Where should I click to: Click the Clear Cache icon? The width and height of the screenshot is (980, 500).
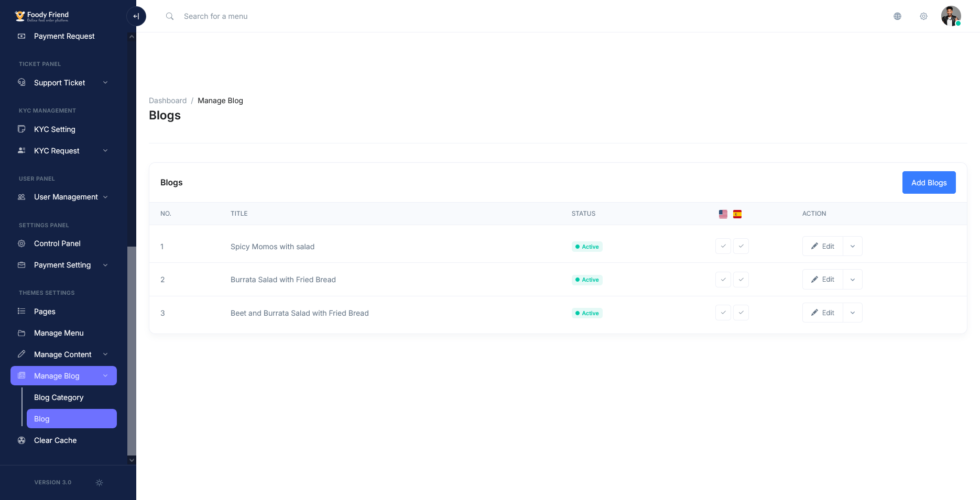21,440
